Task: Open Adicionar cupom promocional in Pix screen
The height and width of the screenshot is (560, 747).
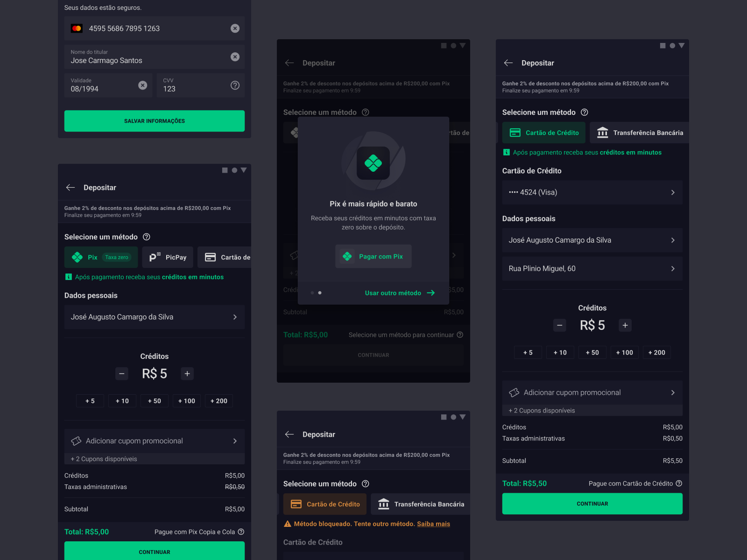Action: [x=155, y=441]
